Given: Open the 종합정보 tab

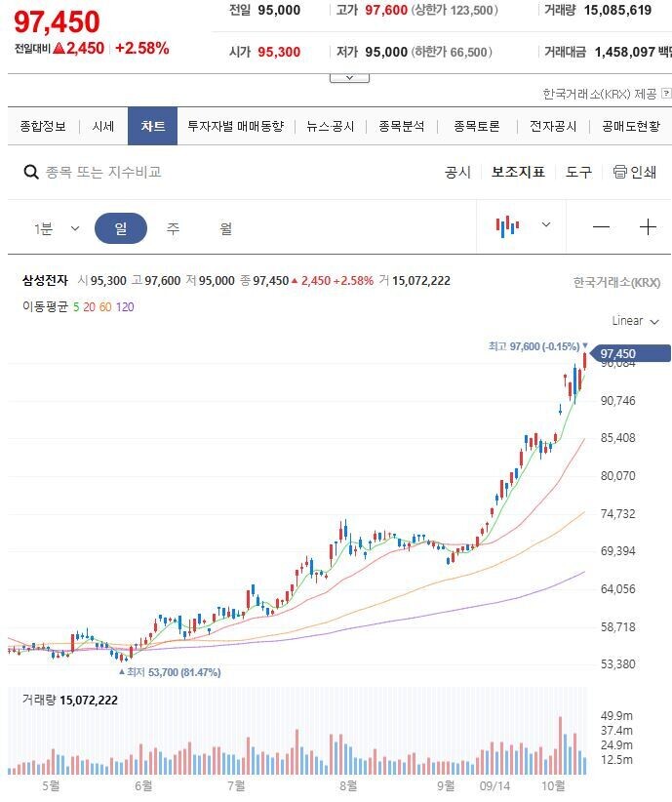Looking at the screenshot, I should [x=43, y=127].
